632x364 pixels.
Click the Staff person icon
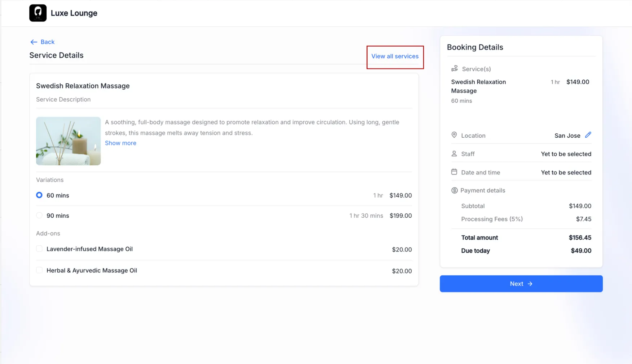pos(454,153)
